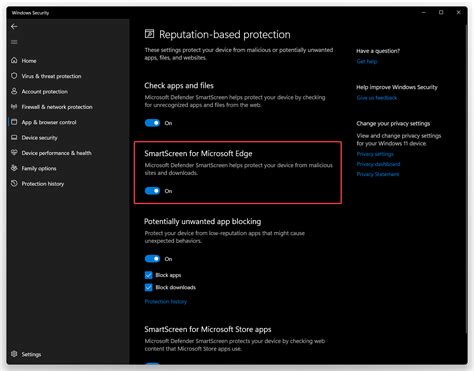
Task: Click the back arrow icon
Action: pyautogui.click(x=14, y=27)
